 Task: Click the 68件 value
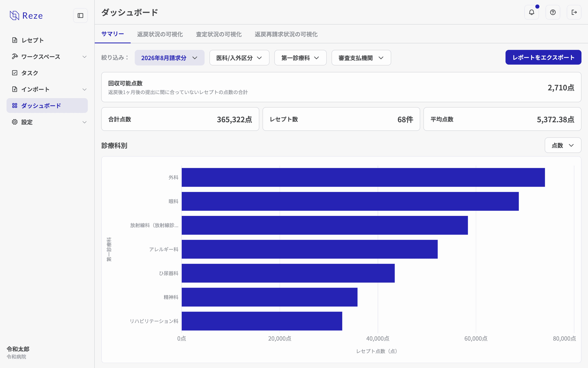[405, 120]
